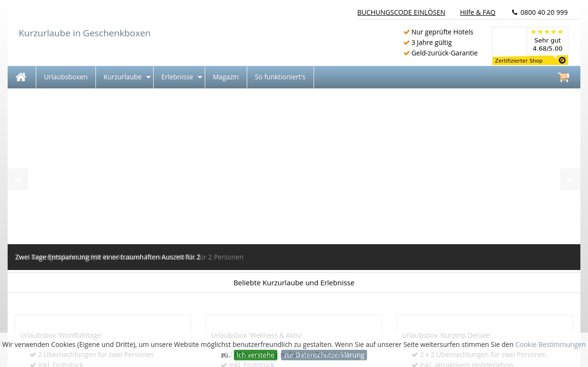Click the phone icon beside 0800 number

point(514,12)
